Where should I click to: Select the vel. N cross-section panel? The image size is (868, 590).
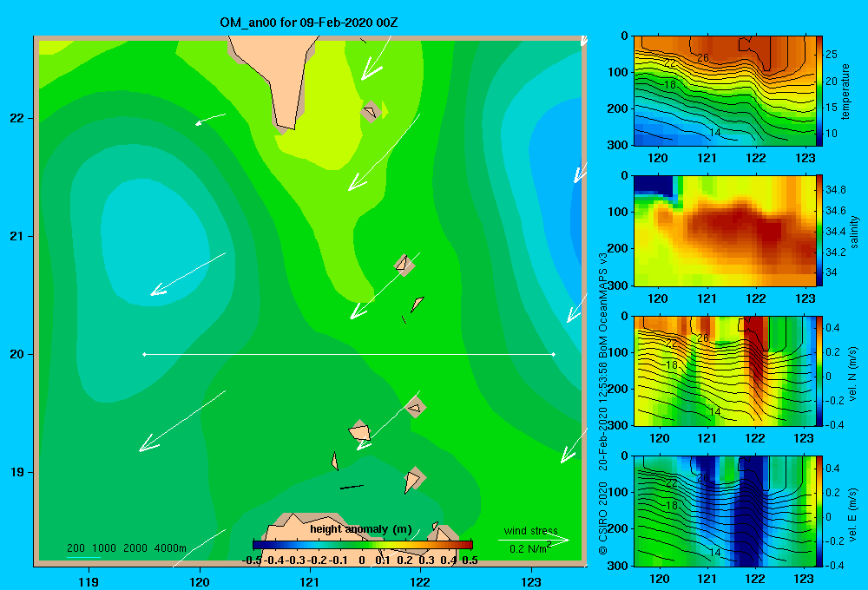pos(725,370)
